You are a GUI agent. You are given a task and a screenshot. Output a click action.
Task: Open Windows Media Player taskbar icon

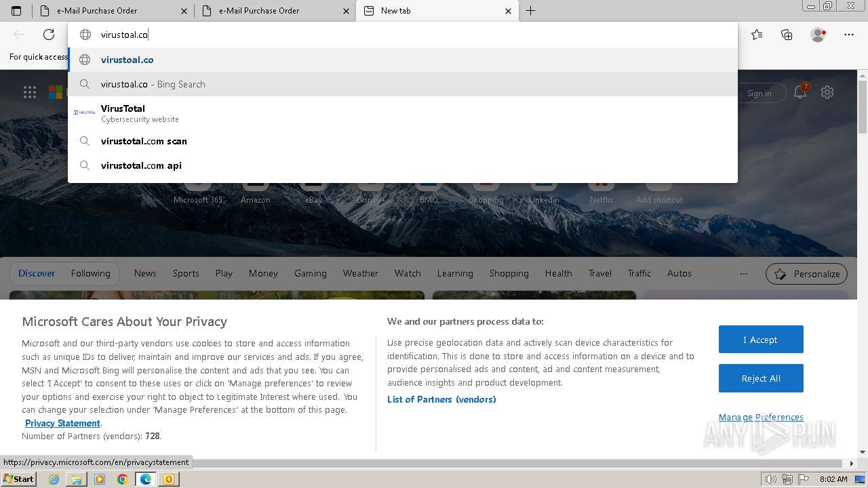point(100,479)
